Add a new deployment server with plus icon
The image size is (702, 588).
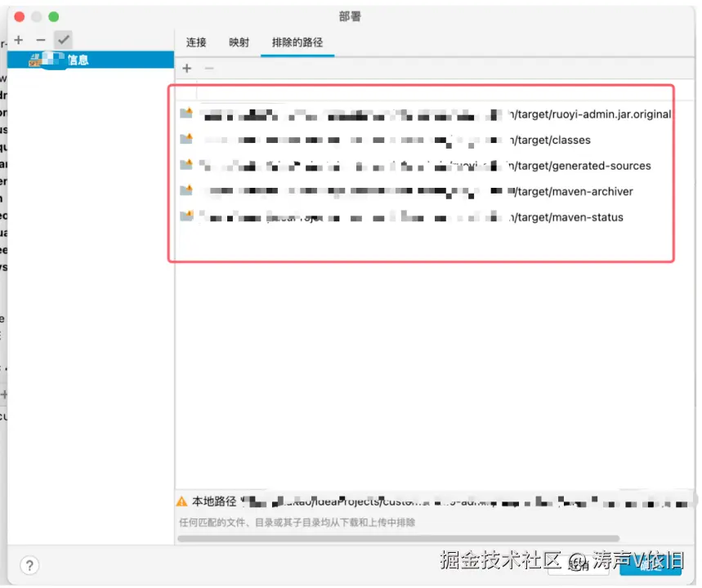pyautogui.click(x=18, y=39)
